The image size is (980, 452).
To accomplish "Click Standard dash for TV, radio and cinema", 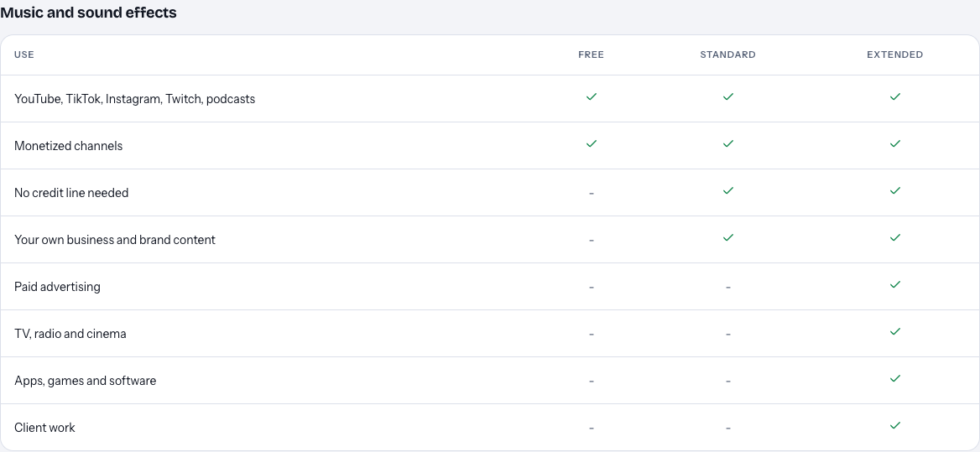I will 727,334.
